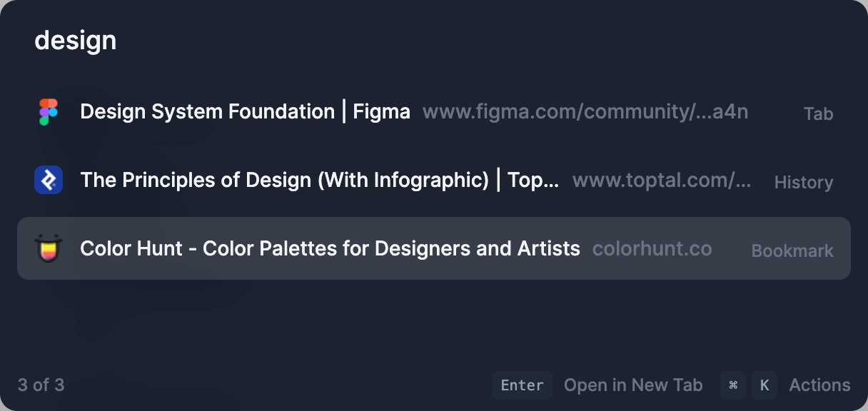Image resolution: width=868 pixels, height=411 pixels.
Task: Click the figma.com community URL text
Action: pos(585,112)
